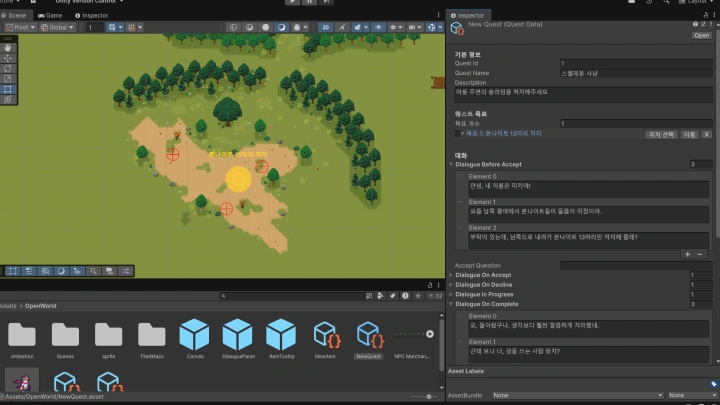Toggle 2D scene view mode
720x405 pixels.
(x=326, y=27)
